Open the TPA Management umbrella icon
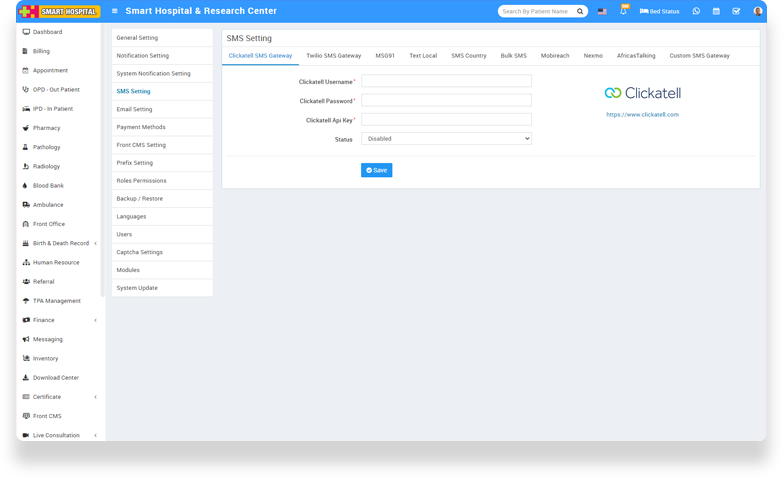The image size is (783, 478). pos(26,301)
